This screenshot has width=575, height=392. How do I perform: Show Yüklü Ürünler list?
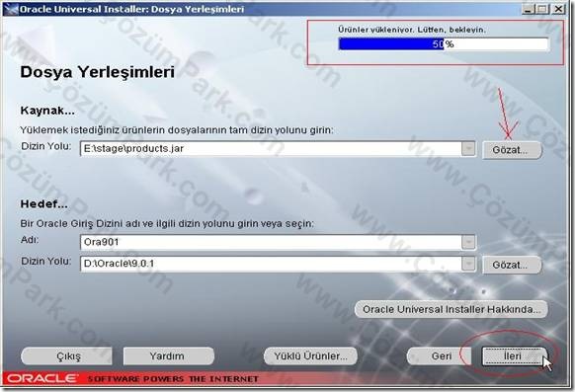click(x=310, y=356)
